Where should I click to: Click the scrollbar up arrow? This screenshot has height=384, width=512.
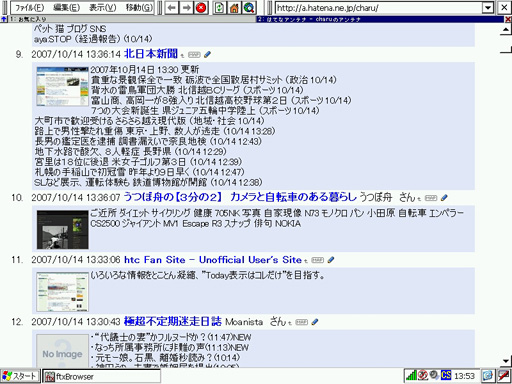(x=506, y=30)
